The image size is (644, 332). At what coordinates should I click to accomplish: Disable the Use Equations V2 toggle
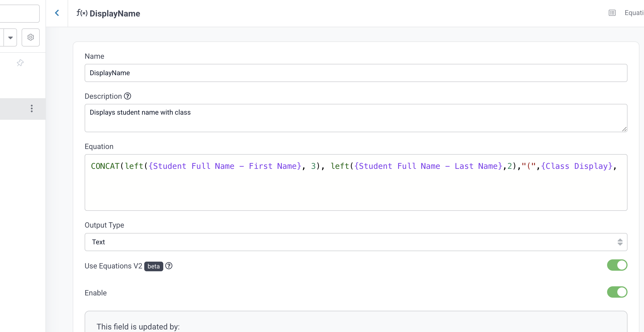[617, 265]
